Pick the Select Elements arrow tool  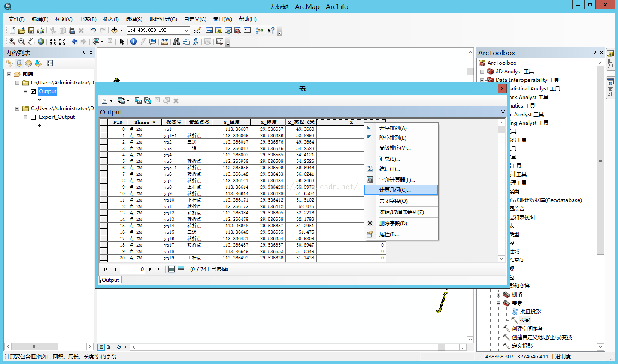122,42
